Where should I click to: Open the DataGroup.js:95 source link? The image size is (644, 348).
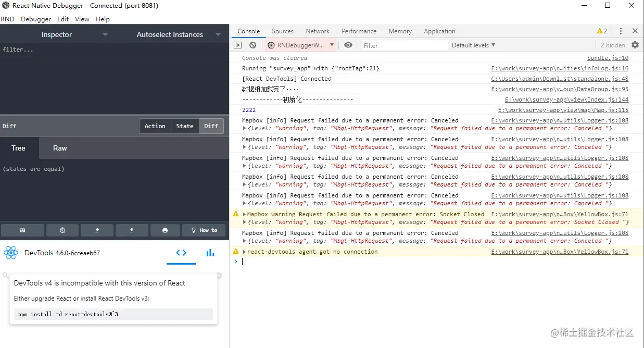[x=560, y=89]
